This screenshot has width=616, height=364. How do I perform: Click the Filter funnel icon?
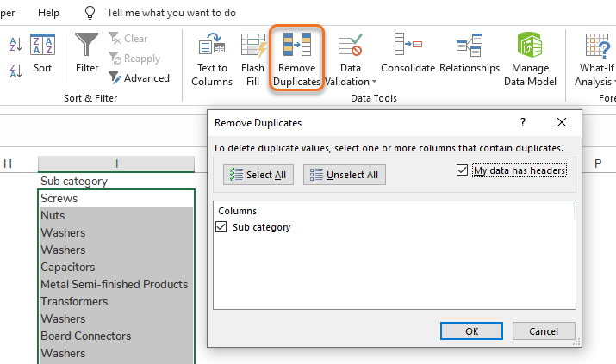87,46
